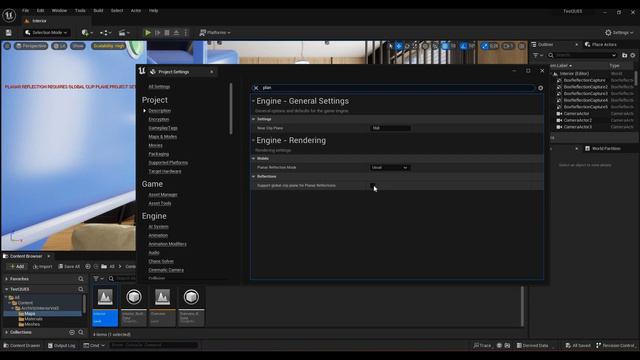Select CameraActor2 in the Outliner
The image size is (640, 360).
tap(578, 120)
